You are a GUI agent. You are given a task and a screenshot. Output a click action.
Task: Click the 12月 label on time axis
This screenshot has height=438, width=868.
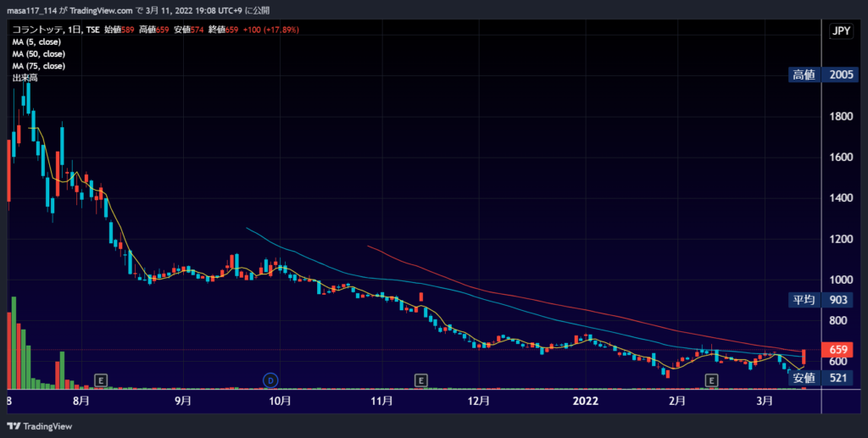tap(478, 401)
